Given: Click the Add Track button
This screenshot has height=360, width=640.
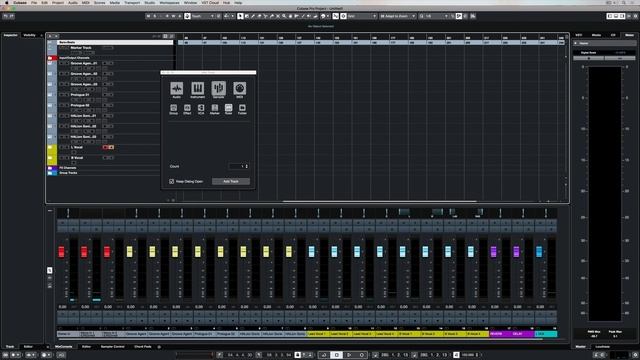Looking at the screenshot, I should pyautogui.click(x=231, y=181).
